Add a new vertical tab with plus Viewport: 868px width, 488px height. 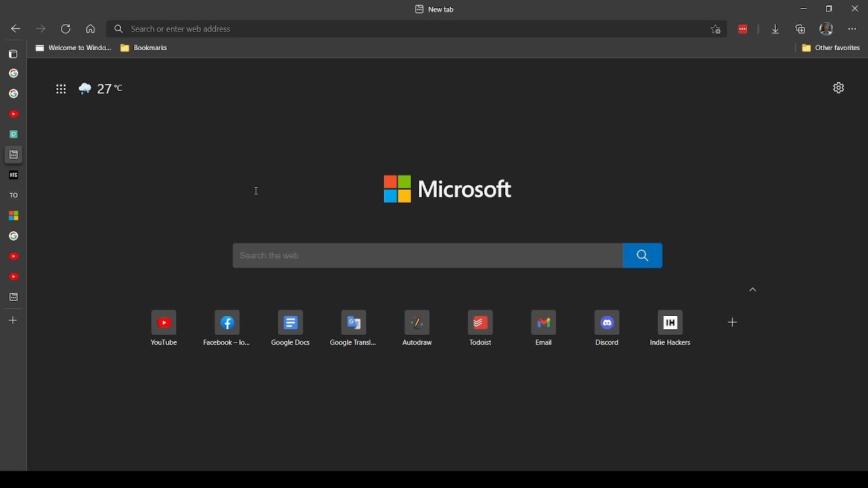tap(13, 321)
